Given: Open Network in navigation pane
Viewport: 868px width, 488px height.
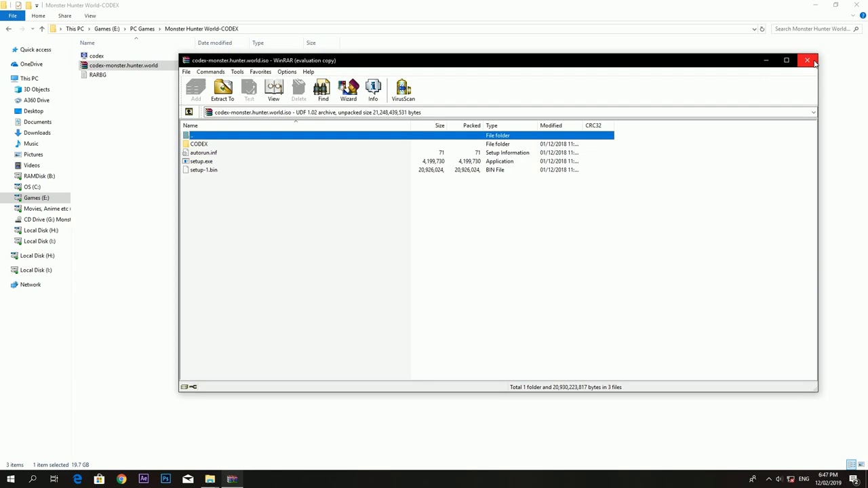Looking at the screenshot, I should 30,285.
